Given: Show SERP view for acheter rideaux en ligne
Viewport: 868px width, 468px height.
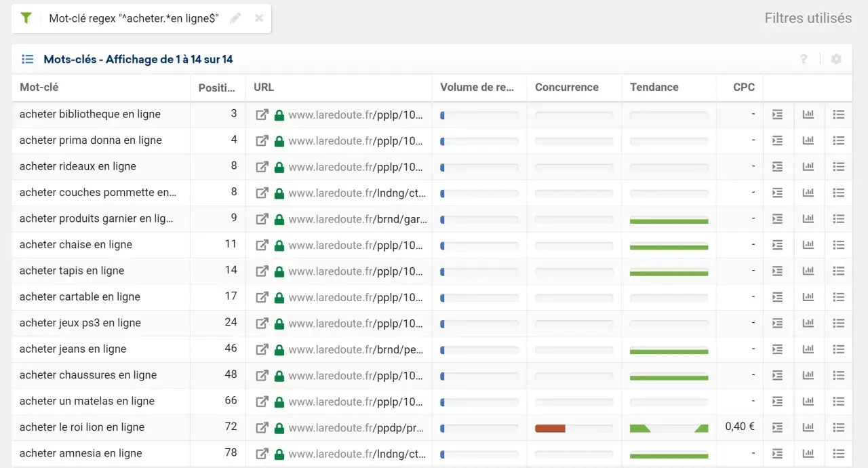Looking at the screenshot, I should pos(777,167).
